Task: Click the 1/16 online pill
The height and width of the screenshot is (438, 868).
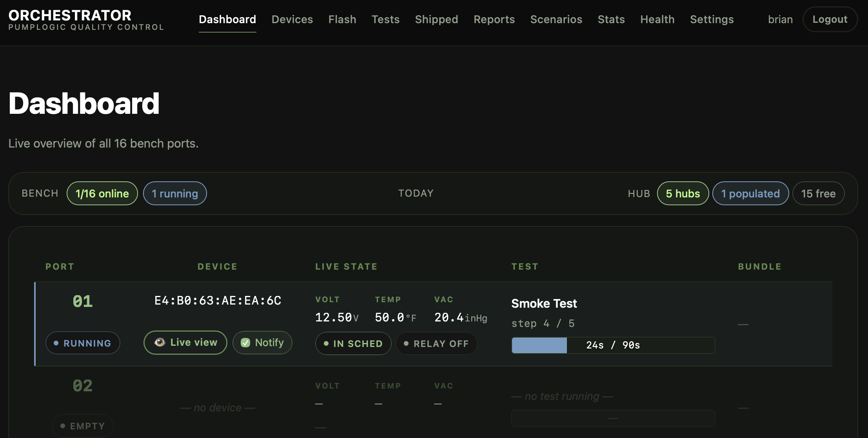Action: [102, 193]
